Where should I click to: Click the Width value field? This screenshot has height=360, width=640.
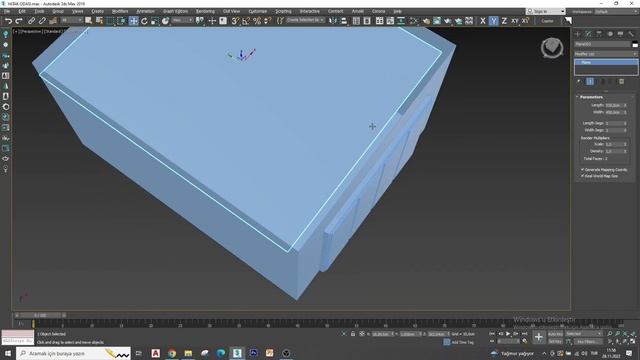click(x=614, y=112)
